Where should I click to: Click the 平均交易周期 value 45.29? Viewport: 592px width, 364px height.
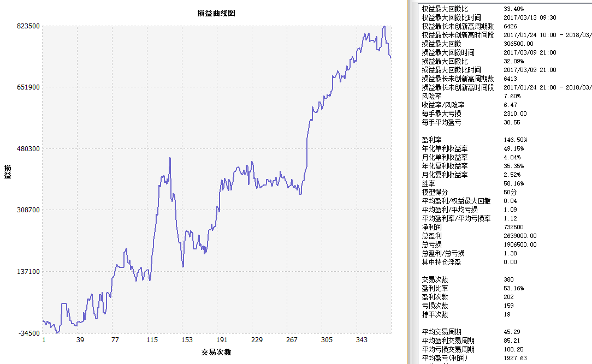512,332
